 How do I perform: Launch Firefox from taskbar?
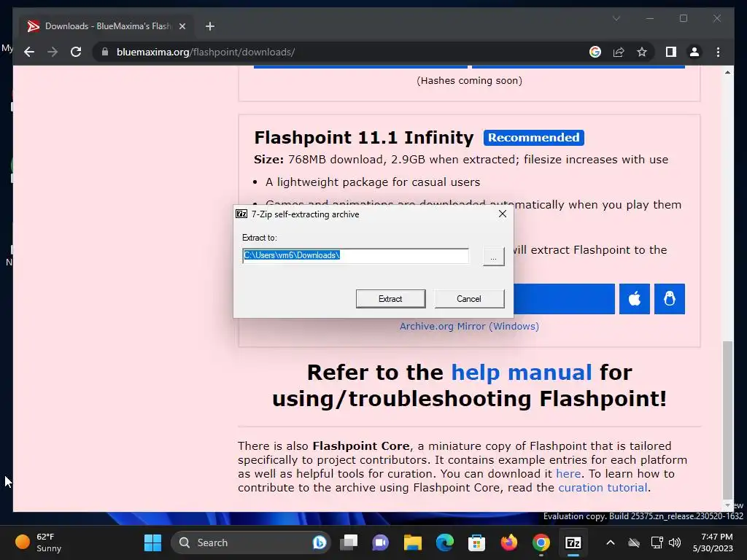point(508,542)
